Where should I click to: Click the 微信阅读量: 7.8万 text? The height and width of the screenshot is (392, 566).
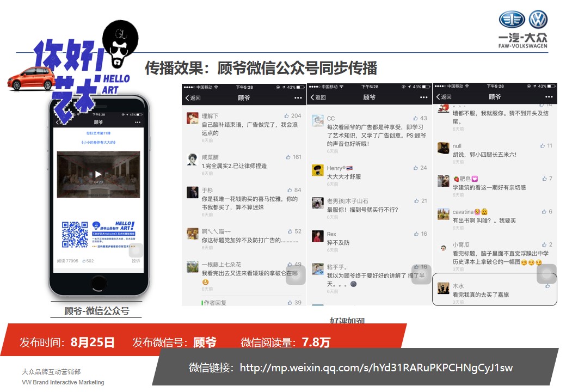click(x=286, y=342)
